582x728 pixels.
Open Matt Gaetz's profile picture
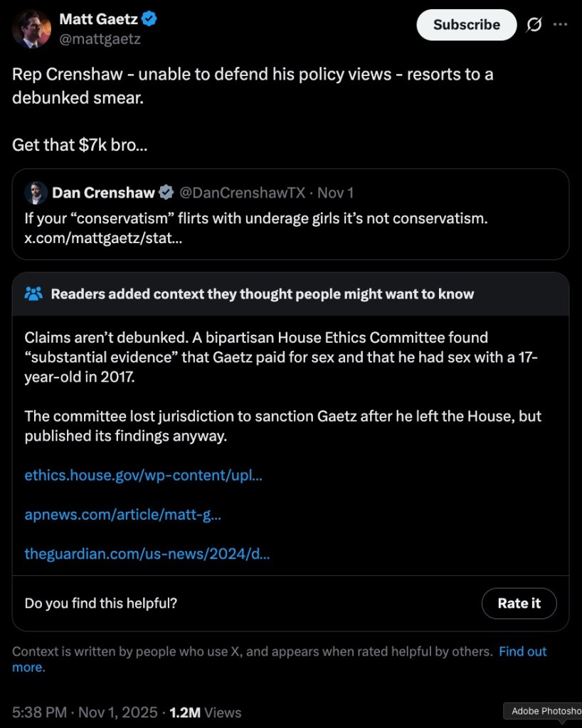[31, 28]
